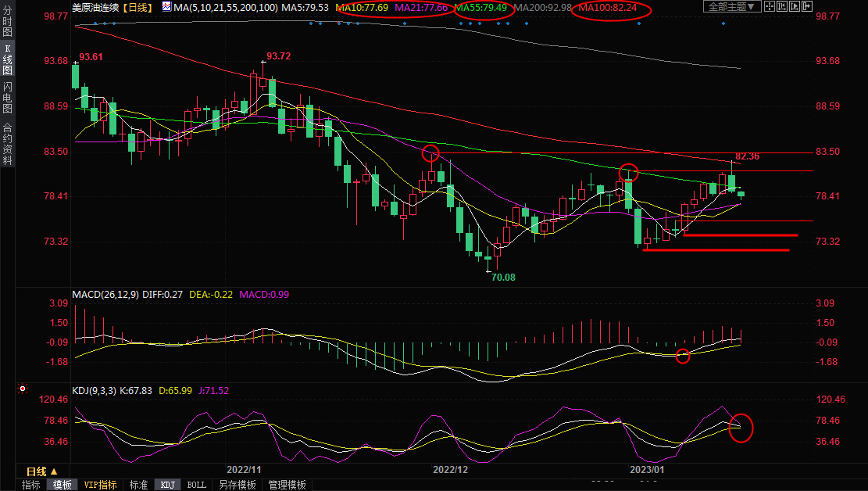Click the MACD(26,12,9) indicator label

pyautogui.click(x=105, y=294)
